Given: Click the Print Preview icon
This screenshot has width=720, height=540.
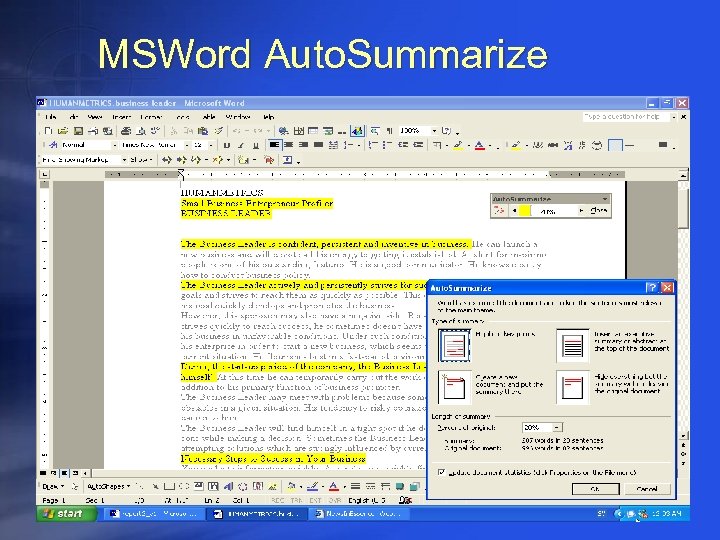Looking at the screenshot, I should coord(141,131).
